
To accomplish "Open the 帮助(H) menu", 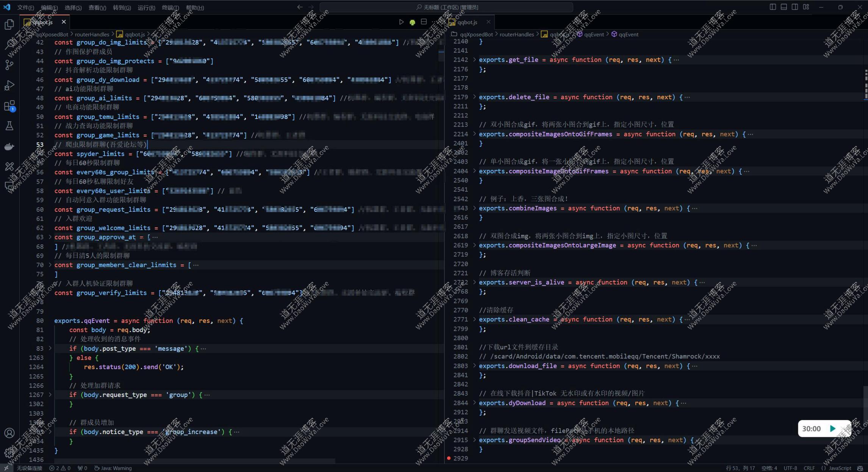I will 195,8.
